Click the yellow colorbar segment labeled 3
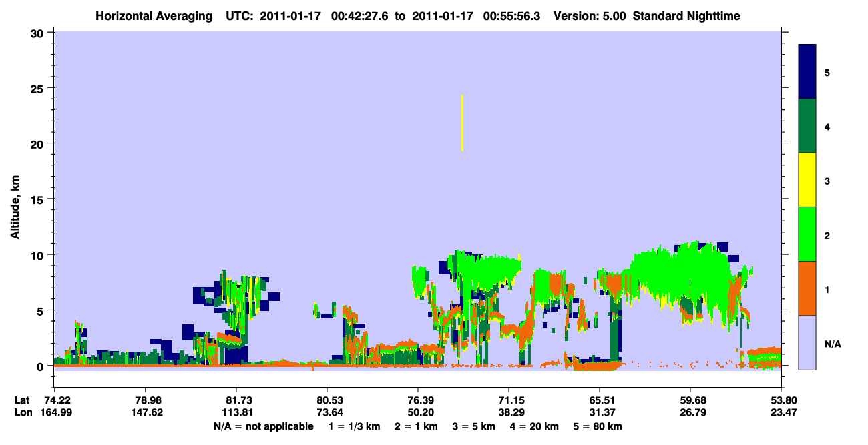Image resolution: width=868 pixels, height=445 pixels. click(807, 180)
